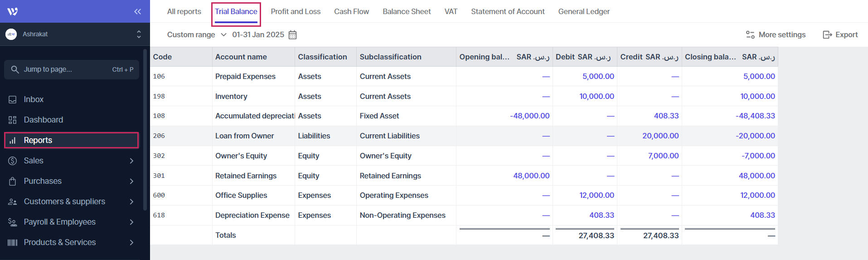Open the calendar date picker icon
The width and height of the screenshot is (868, 260).
[293, 35]
